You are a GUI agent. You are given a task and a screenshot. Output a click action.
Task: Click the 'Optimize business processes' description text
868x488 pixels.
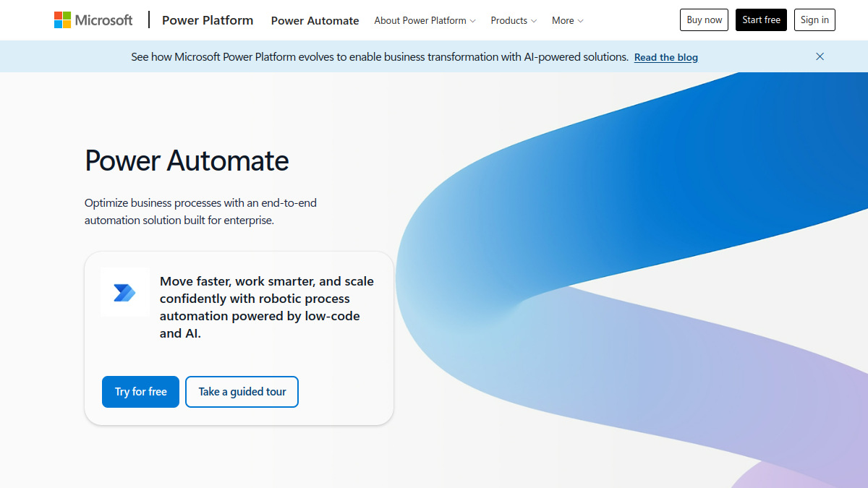(200, 211)
